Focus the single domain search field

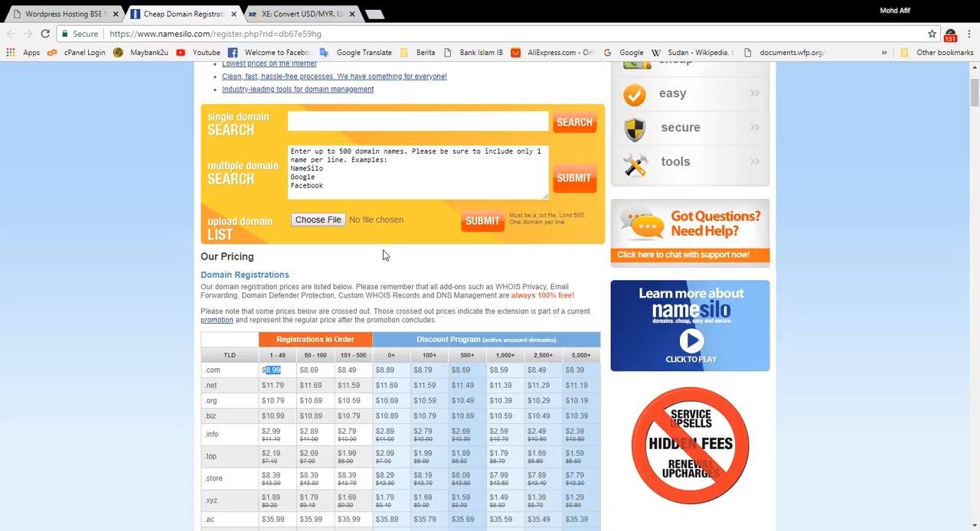coord(418,122)
